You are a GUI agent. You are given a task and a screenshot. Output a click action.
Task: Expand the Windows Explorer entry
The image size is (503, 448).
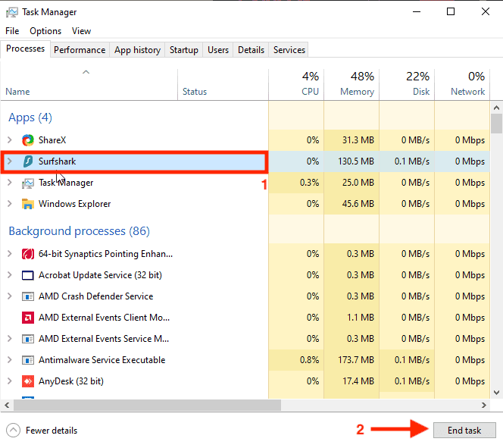click(10, 204)
